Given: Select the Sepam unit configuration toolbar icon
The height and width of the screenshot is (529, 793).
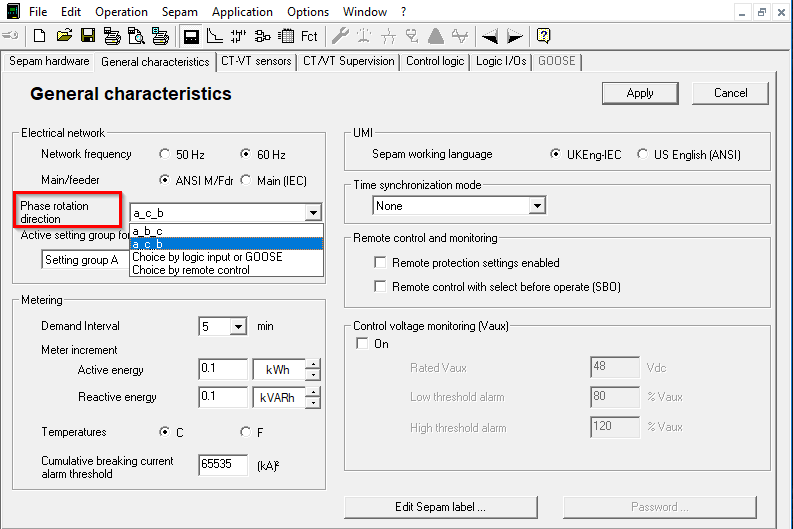Looking at the screenshot, I should [x=191, y=36].
